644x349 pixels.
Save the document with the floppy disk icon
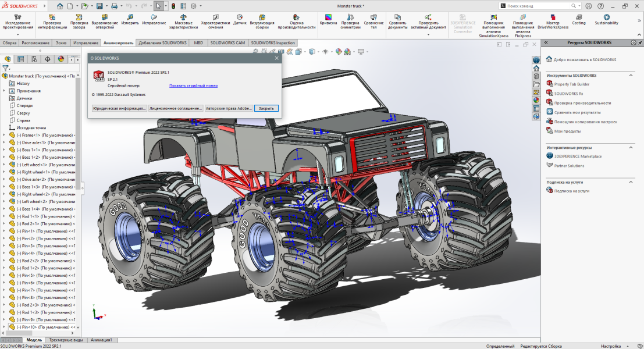click(99, 6)
